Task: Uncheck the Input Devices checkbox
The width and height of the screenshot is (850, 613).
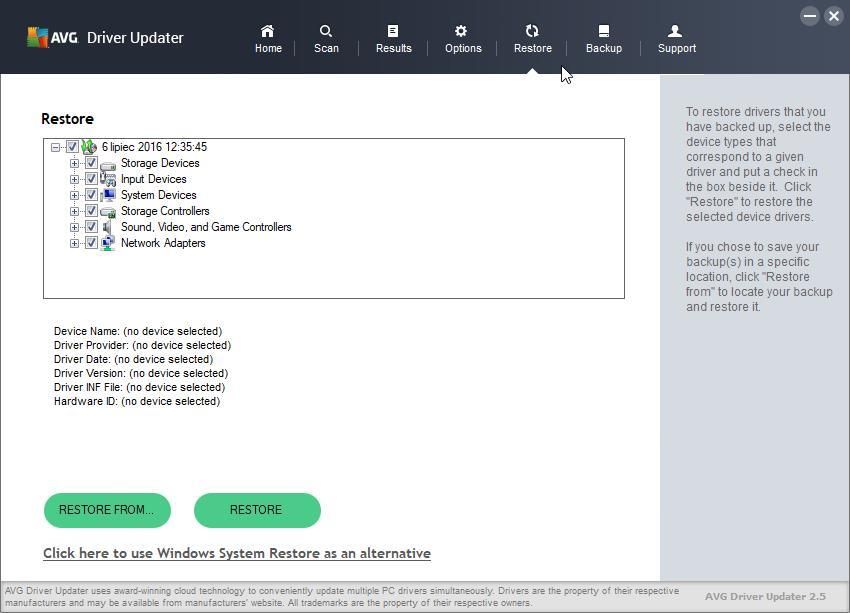Action: point(91,179)
